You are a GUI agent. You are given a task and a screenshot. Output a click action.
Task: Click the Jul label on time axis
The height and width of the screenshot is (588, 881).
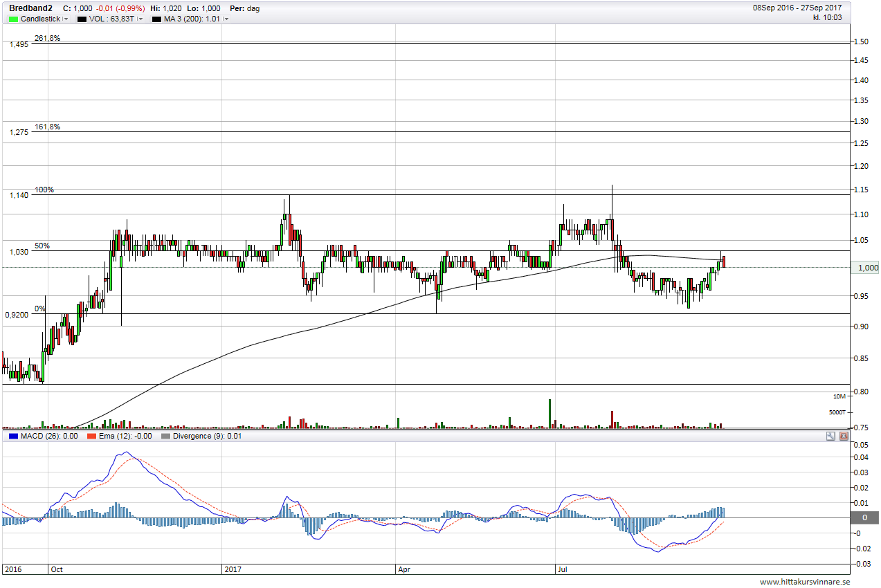point(563,569)
